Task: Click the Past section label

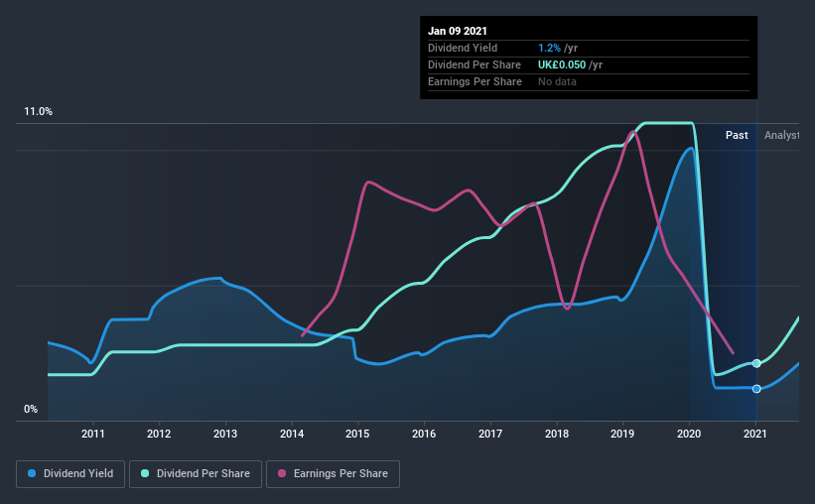Action: click(x=737, y=135)
